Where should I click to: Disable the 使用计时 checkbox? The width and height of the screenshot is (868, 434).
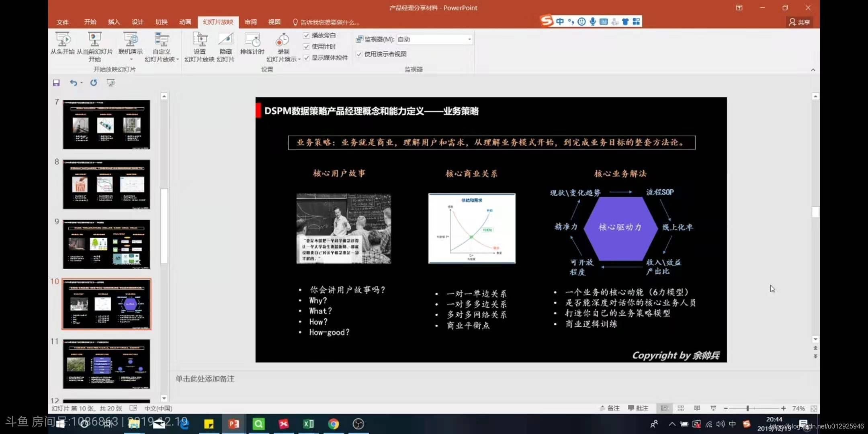pyautogui.click(x=306, y=46)
